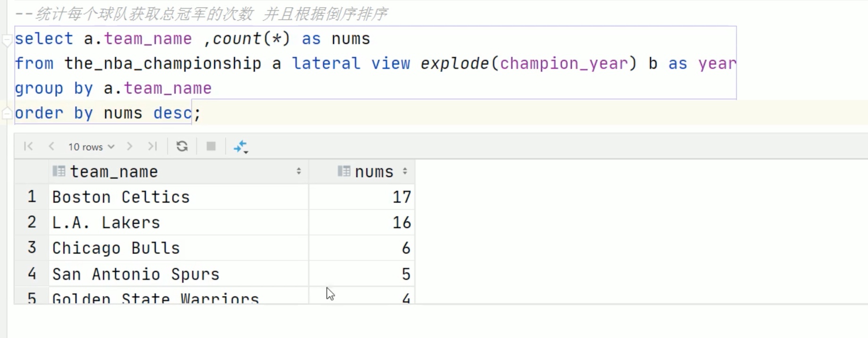Screen dimensions: 868x338
Task: Select the Golden State Warriors cell
Action: point(178,296)
